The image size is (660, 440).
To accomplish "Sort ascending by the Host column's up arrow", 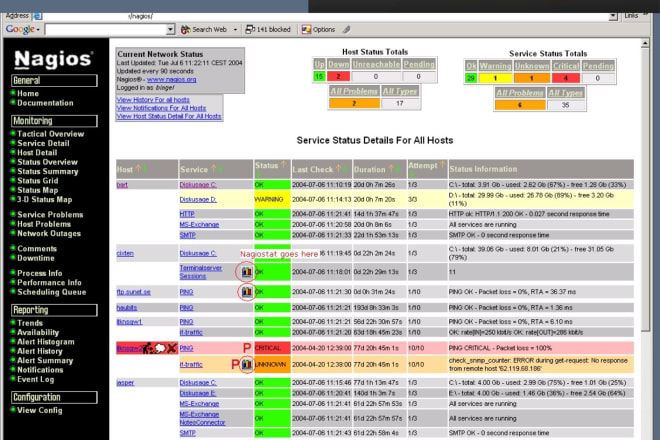I will [x=138, y=169].
